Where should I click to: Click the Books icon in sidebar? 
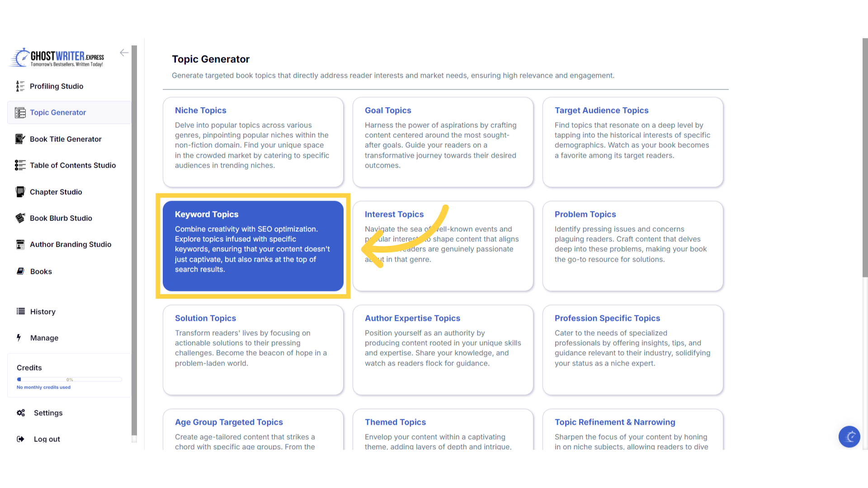point(20,271)
